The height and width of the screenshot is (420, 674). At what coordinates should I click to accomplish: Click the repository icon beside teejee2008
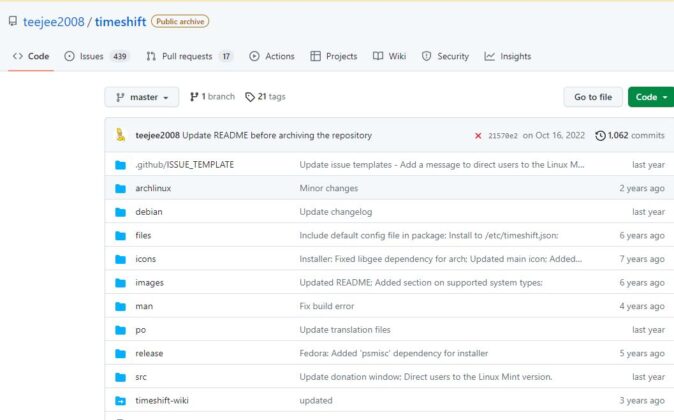coord(13,21)
